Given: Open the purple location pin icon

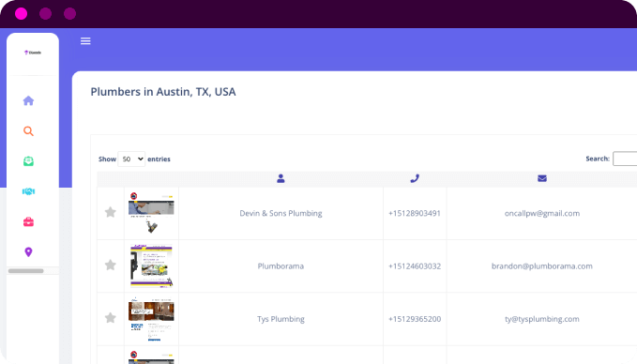Looking at the screenshot, I should (x=28, y=251).
